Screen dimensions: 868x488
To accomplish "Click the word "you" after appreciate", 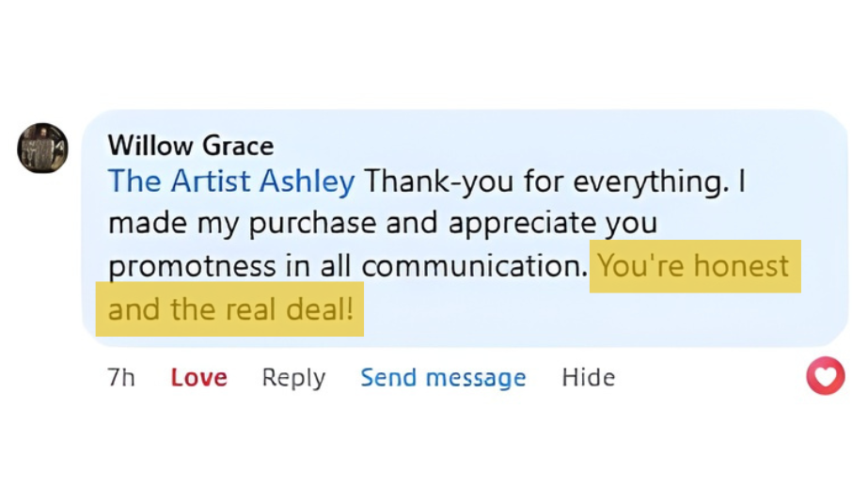I will point(631,226).
